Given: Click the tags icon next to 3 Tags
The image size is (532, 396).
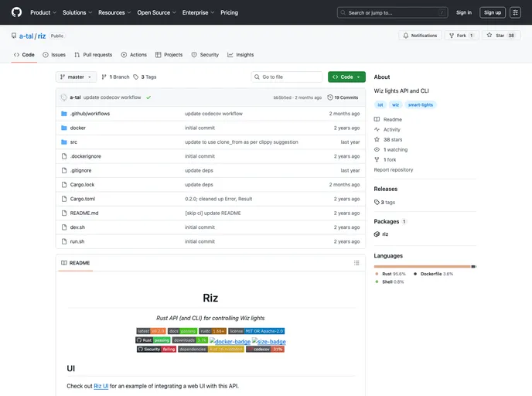Looking at the screenshot, I should pos(136,77).
